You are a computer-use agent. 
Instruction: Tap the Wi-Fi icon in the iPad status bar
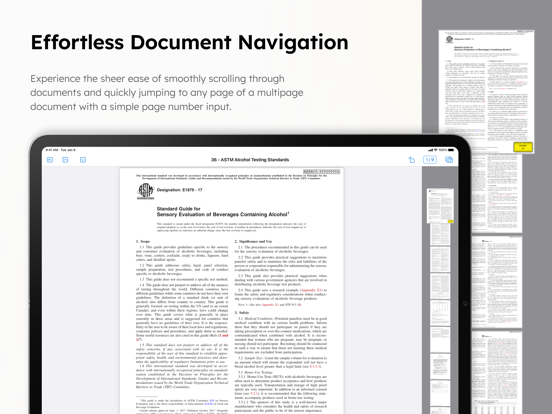click(x=435, y=150)
